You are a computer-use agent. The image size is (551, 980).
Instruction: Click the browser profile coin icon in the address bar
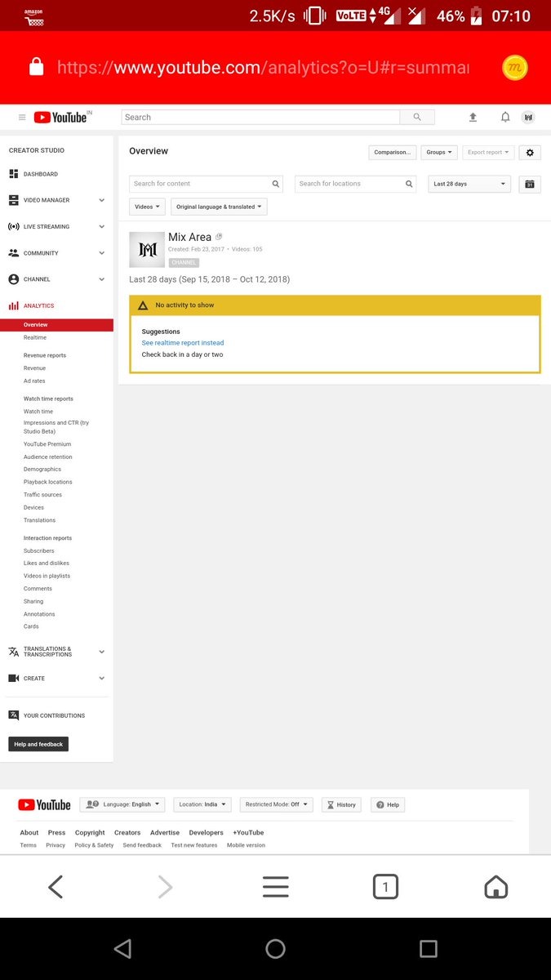click(x=515, y=69)
